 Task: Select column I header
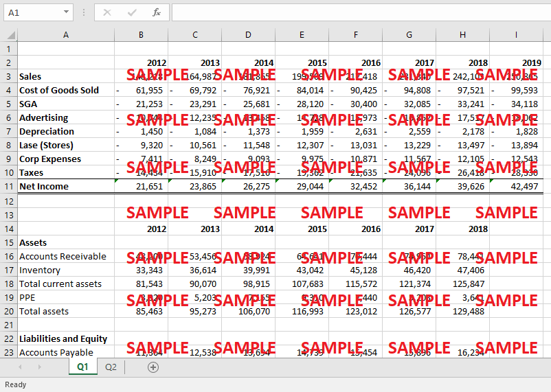tap(516, 35)
